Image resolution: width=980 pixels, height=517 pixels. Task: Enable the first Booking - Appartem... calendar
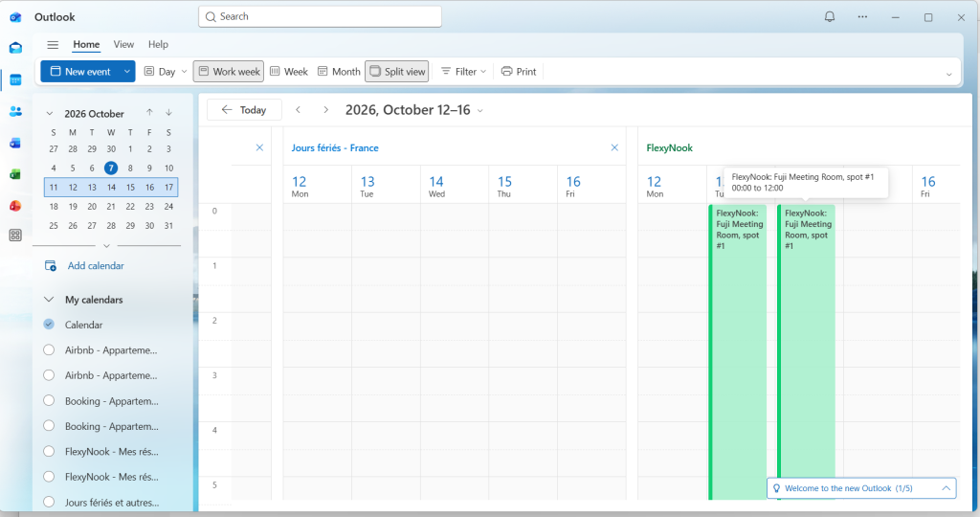pyautogui.click(x=49, y=401)
